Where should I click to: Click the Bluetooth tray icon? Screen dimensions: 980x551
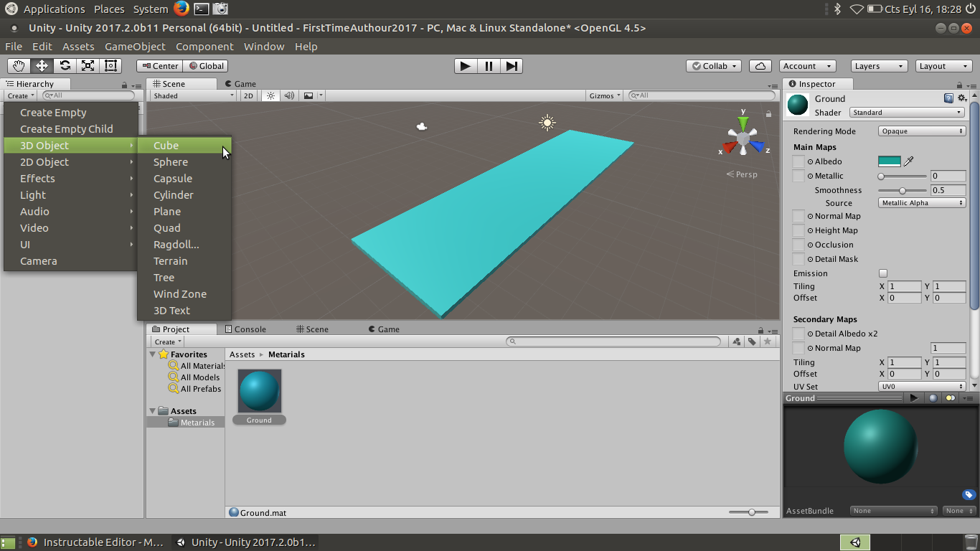click(837, 9)
